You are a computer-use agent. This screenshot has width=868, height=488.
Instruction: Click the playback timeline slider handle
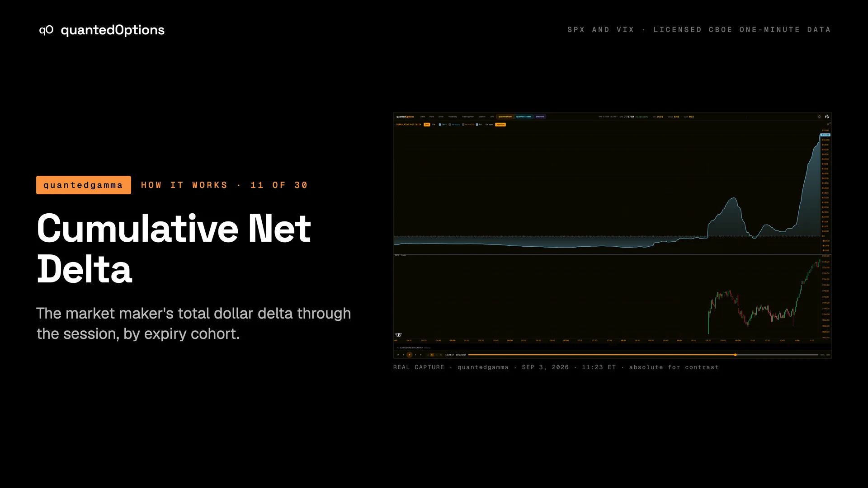coord(736,355)
